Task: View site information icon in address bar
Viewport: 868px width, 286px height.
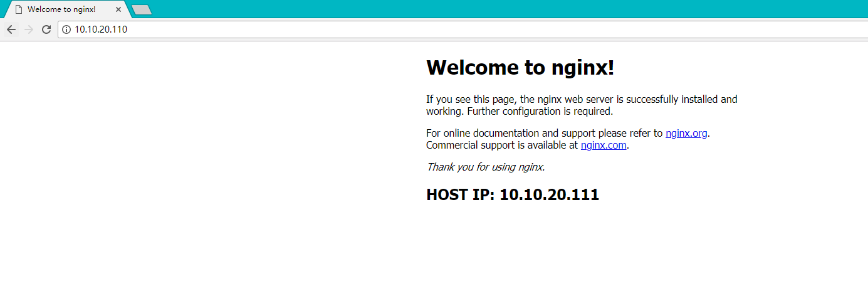Action: tap(66, 29)
